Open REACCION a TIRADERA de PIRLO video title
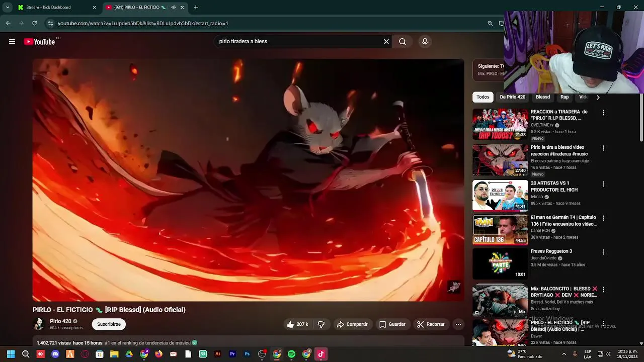Screen dimensions: 644x362 tap(559, 115)
